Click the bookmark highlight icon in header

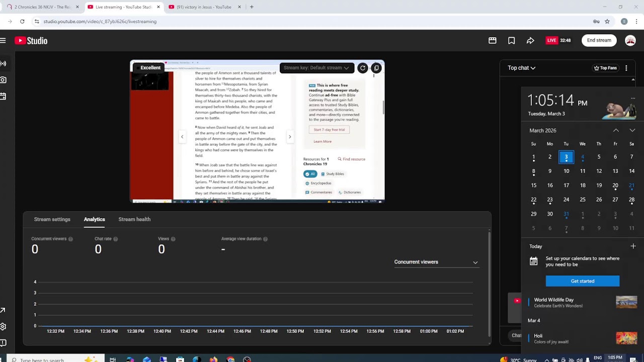click(511, 41)
